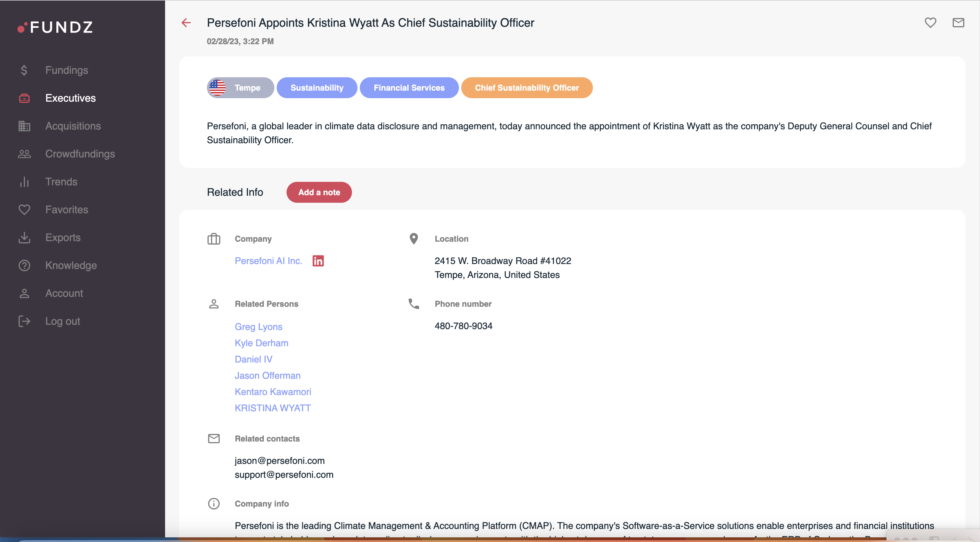Click the Trends bar chart icon
The height and width of the screenshot is (542, 980).
pos(24,182)
